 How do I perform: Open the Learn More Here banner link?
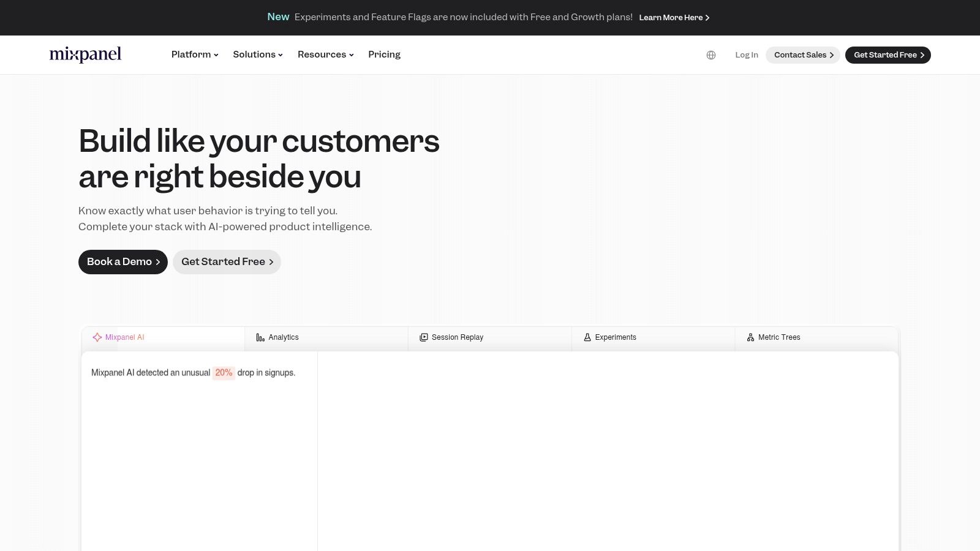674,18
